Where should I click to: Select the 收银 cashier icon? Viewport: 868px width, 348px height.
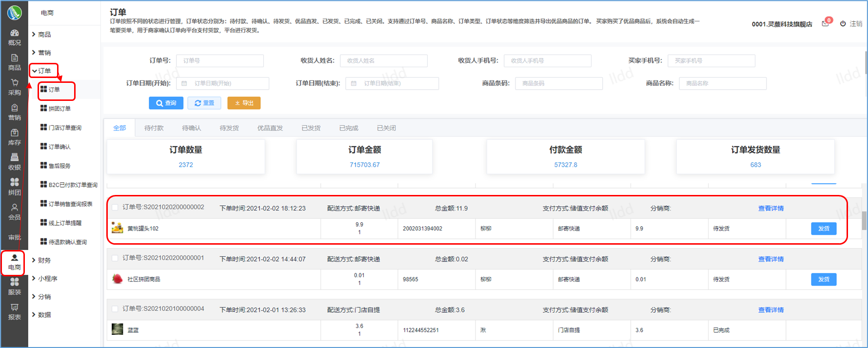[15, 157]
